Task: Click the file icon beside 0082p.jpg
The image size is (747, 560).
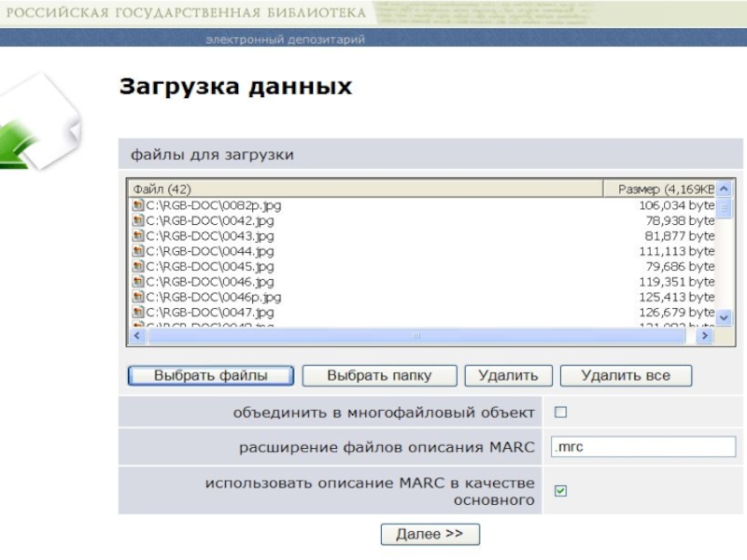Action: pyautogui.click(x=138, y=205)
